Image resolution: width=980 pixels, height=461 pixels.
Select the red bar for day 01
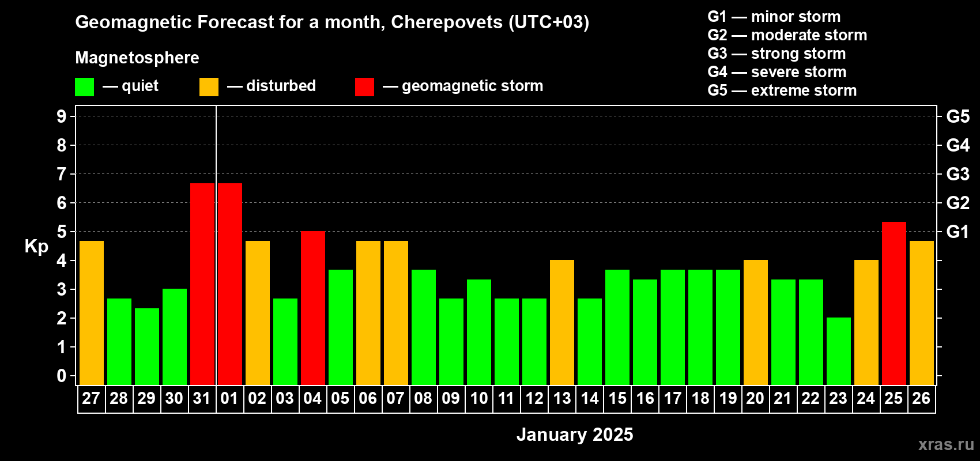pos(230,284)
